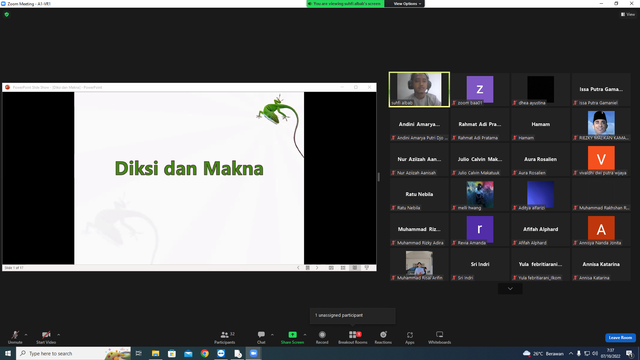The height and width of the screenshot is (360, 640).
Task: Open Whiteboards
Action: pyautogui.click(x=440, y=338)
